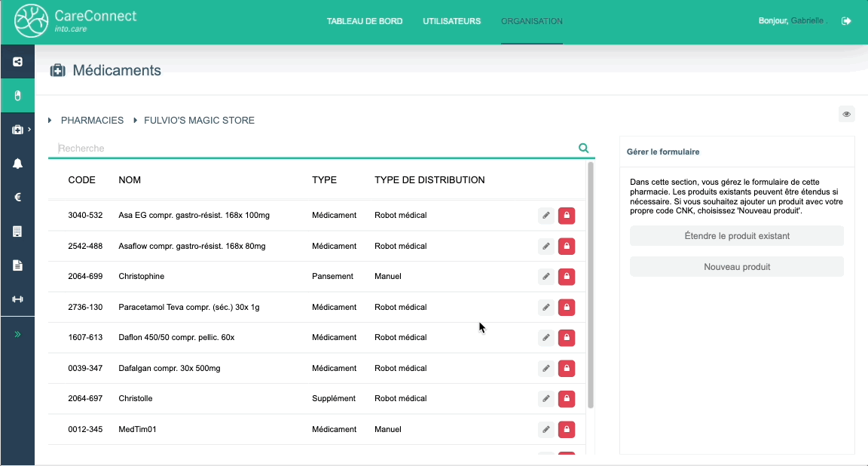Click the CareConnect logo
The height and width of the screenshot is (466, 868).
point(75,21)
